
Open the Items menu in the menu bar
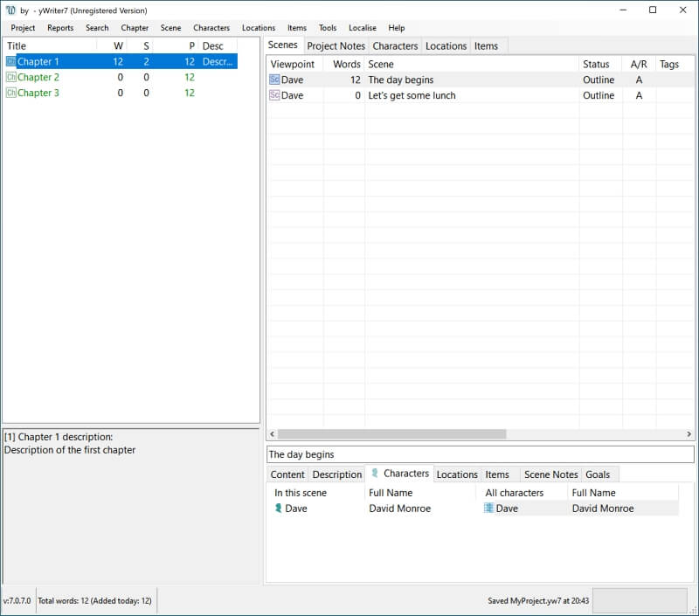[x=297, y=28]
